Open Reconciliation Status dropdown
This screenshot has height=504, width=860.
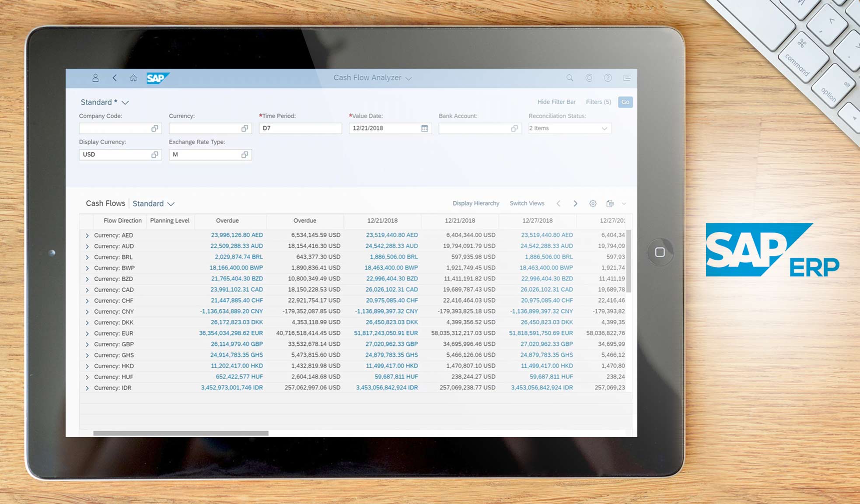[604, 128]
